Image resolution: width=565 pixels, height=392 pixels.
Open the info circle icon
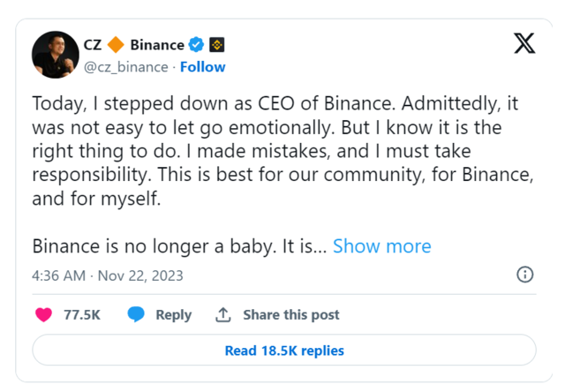point(524,275)
